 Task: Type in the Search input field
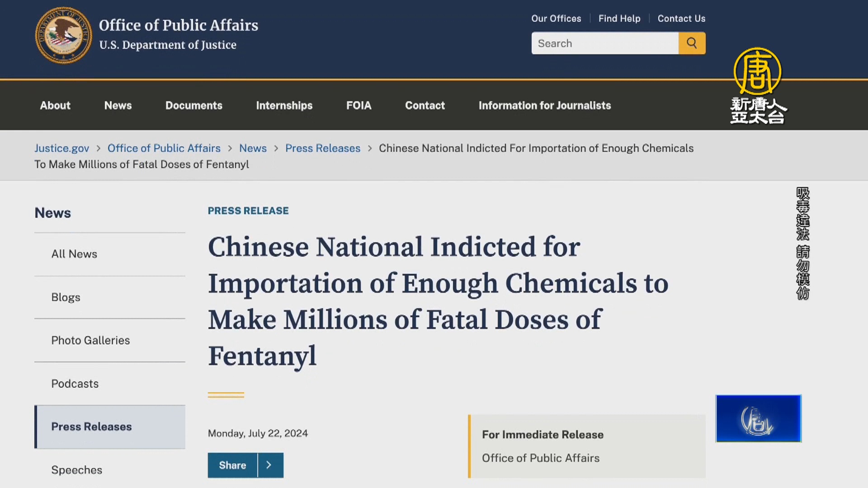tap(605, 43)
